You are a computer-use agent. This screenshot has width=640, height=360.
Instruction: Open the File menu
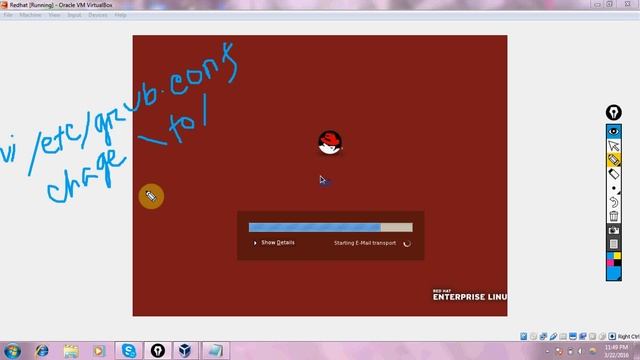[8, 15]
